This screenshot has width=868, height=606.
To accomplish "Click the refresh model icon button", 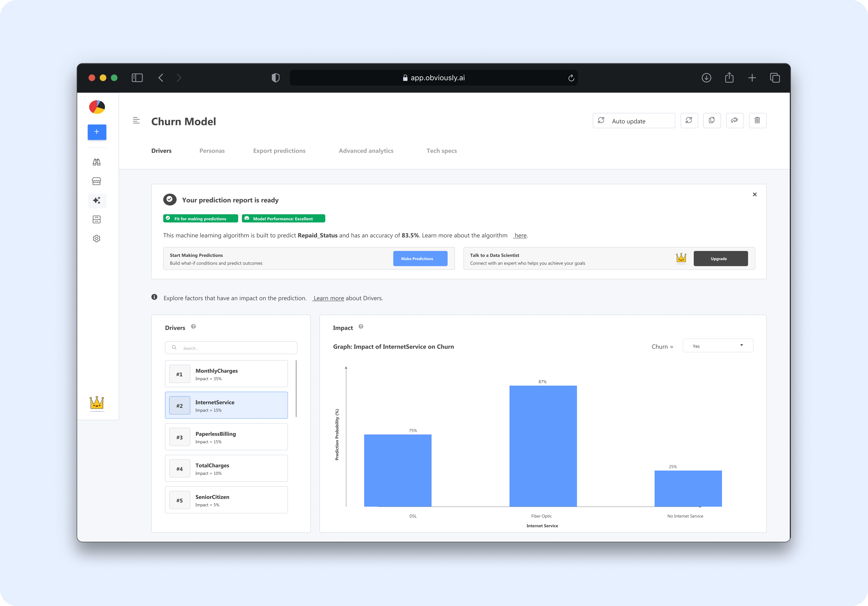I will tap(689, 121).
